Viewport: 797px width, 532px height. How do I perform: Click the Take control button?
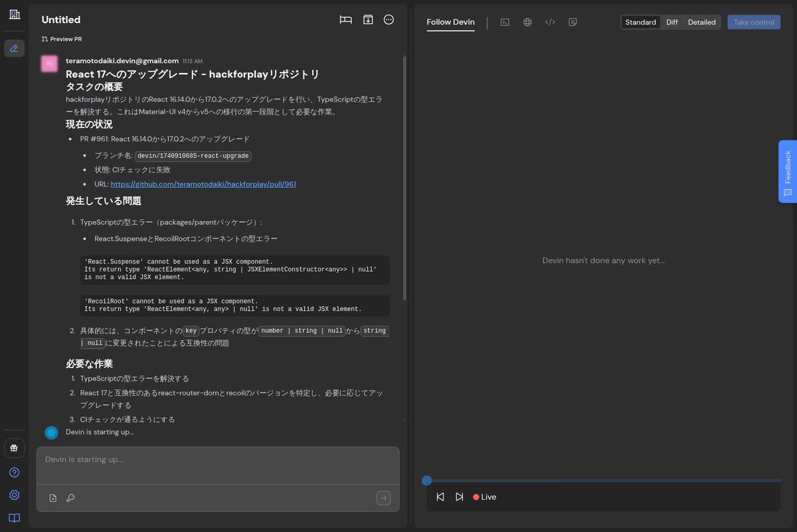pyautogui.click(x=754, y=23)
